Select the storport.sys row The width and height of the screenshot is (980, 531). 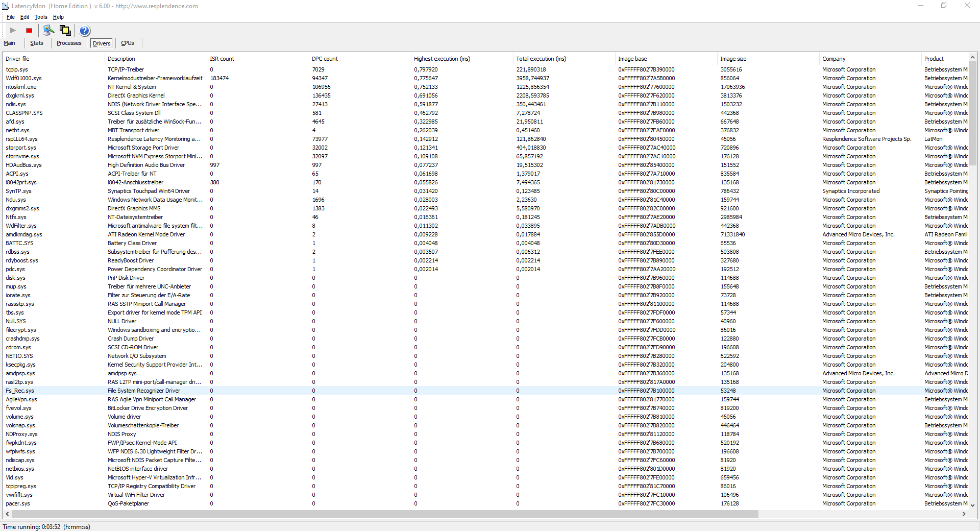[x=485, y=148]
